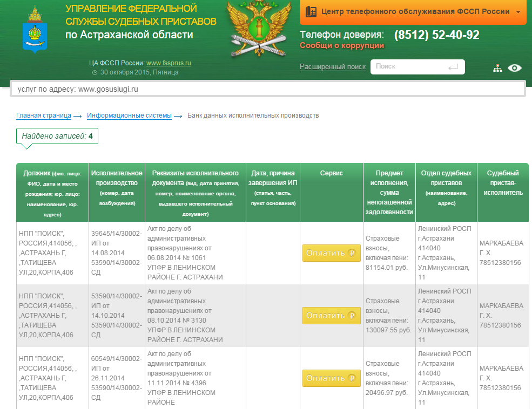This screenshot has width=532, height=409.
Task: Go to Главная страница breadcrumb
Action: [x=44, y=115]
